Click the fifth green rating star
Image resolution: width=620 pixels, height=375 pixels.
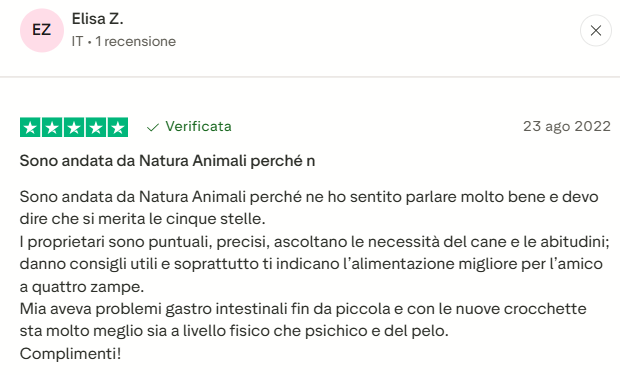click(x=118, y=127)
